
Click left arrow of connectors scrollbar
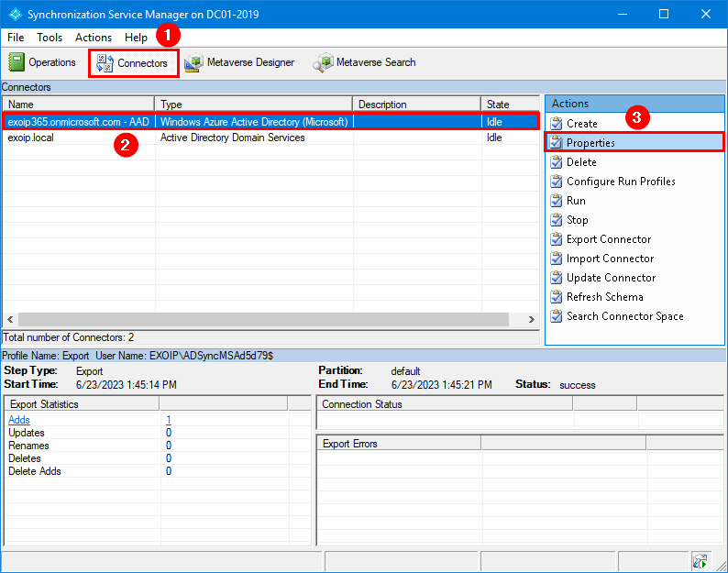tap(10, 319)
